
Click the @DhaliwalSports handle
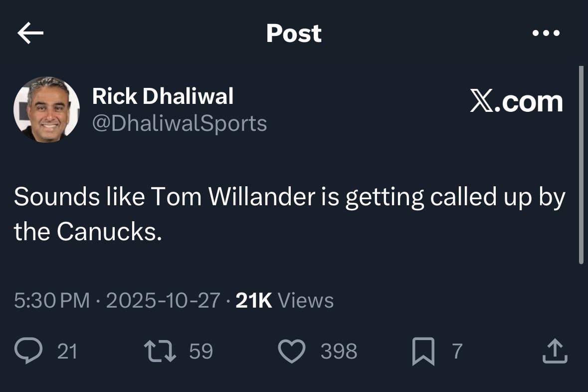click(180, 122)
